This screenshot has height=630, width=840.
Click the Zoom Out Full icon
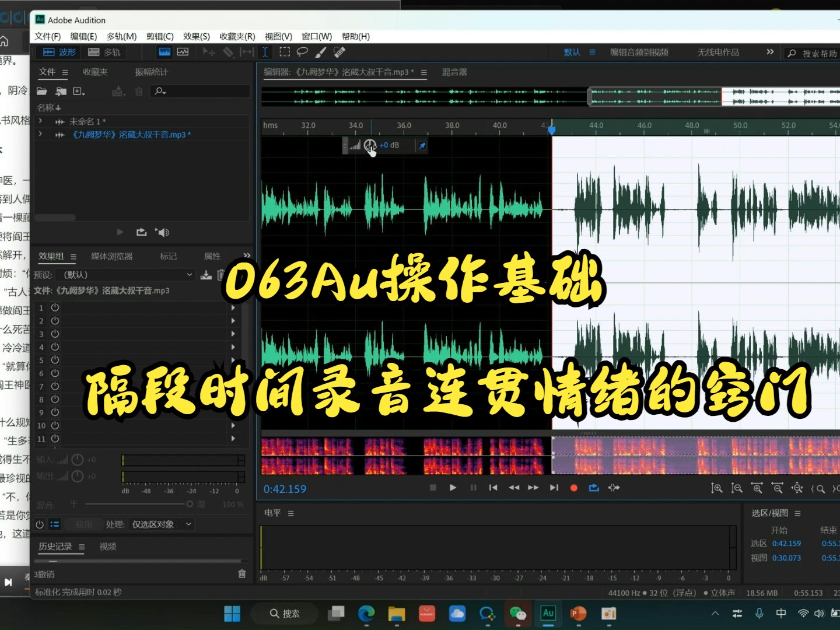798,488
